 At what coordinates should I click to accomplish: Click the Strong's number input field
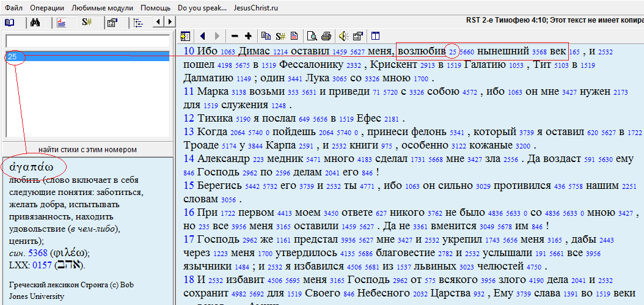tap(87, 41)
